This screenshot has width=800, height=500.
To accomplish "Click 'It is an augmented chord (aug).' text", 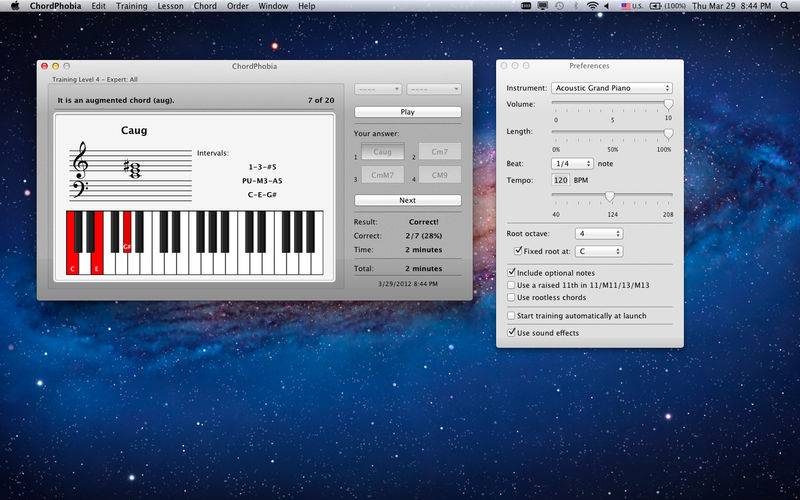I will (x=116, y=101).
